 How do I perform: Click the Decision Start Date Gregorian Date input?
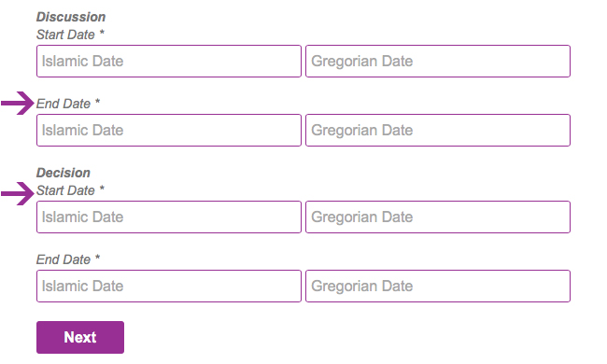pos(438,217)
